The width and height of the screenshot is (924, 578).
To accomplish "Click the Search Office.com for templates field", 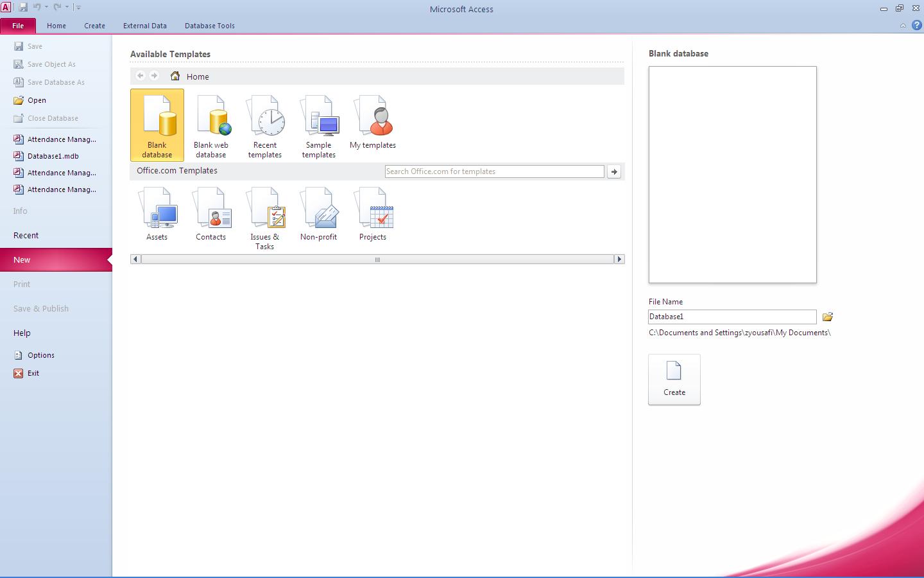I will [495, 171].
